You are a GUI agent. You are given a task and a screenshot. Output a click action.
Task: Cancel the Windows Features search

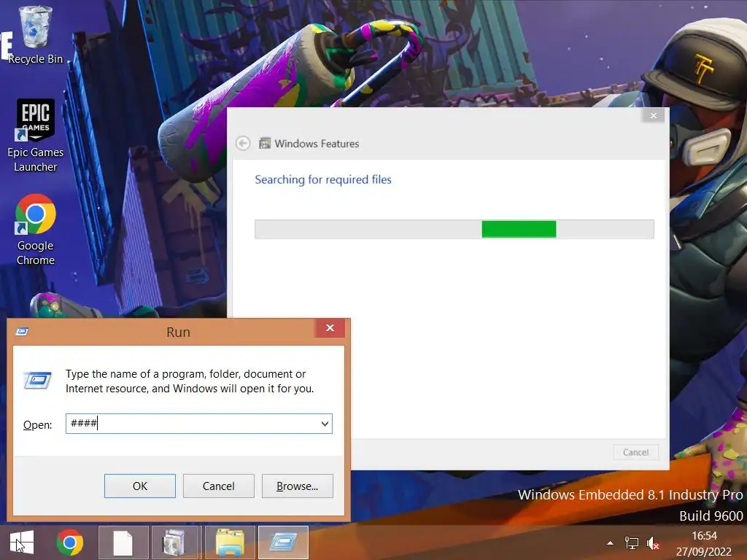[635, 452]
